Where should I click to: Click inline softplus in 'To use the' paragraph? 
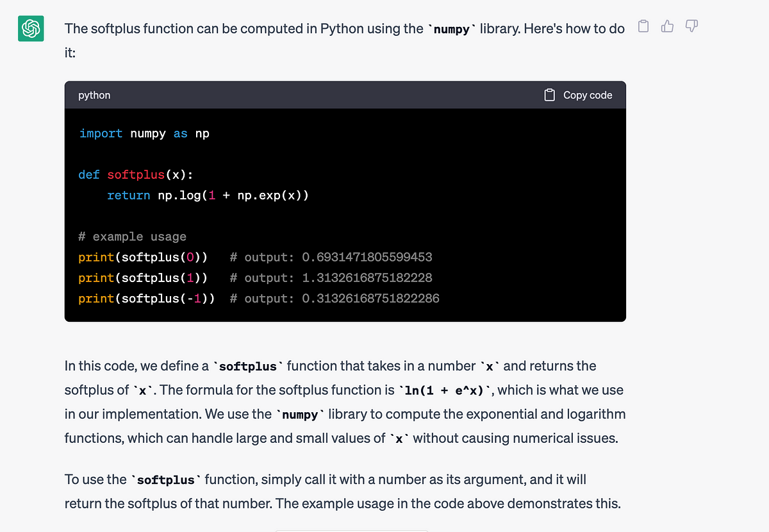(166, 479)
